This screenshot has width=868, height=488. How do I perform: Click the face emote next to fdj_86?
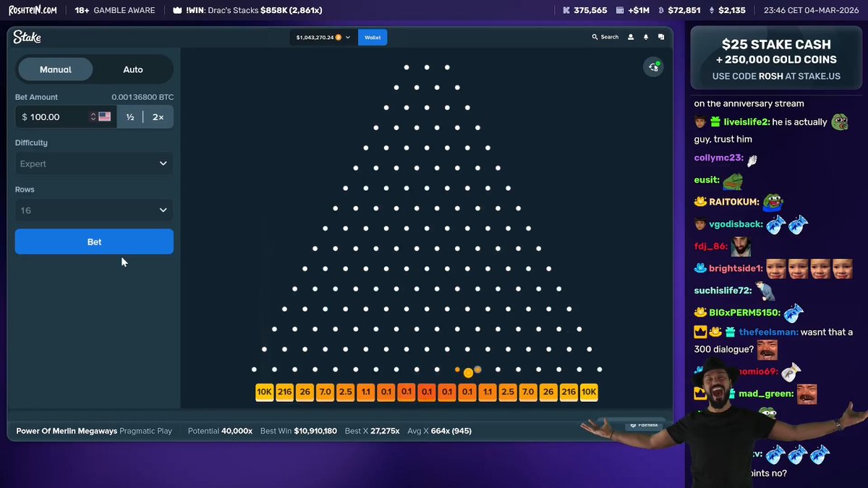pos(741,247)
